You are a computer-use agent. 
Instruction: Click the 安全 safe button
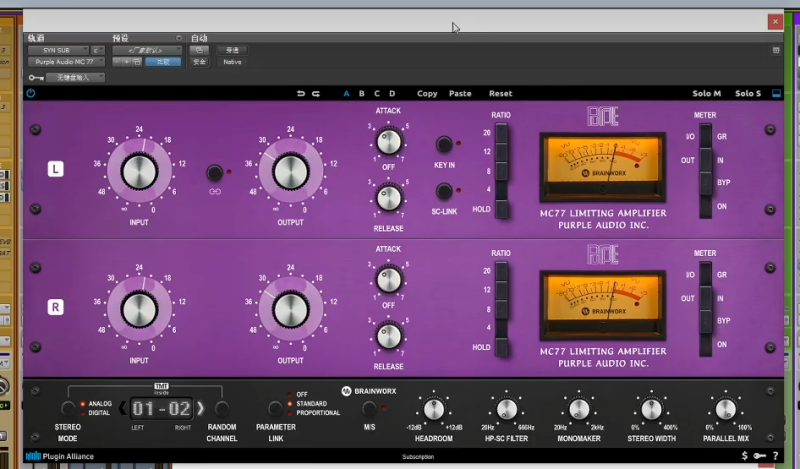[x=199, y=62]
